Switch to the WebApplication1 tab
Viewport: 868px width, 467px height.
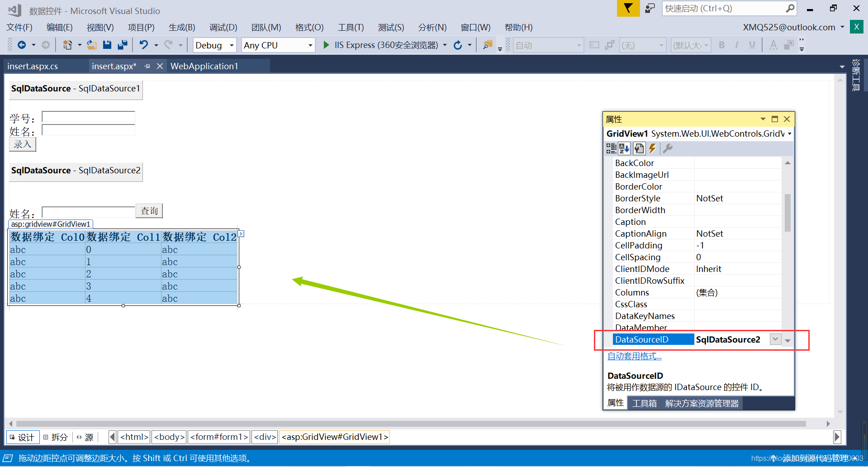point(204,66)
